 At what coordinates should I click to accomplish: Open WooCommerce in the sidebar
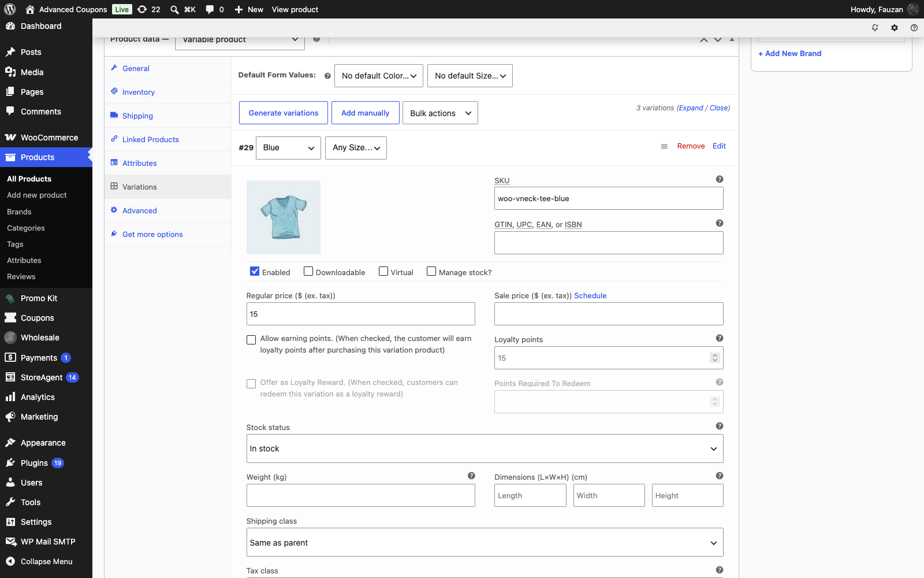coord(46,138)
